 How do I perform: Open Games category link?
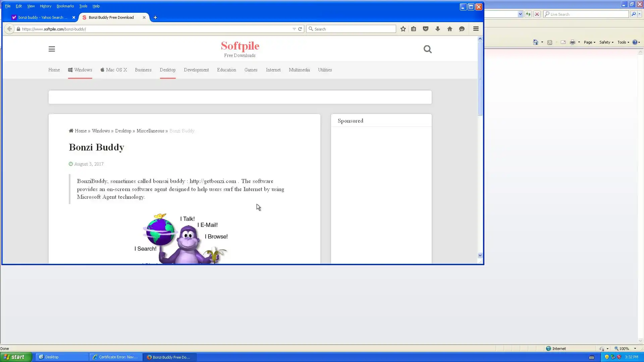coord(251,70)
